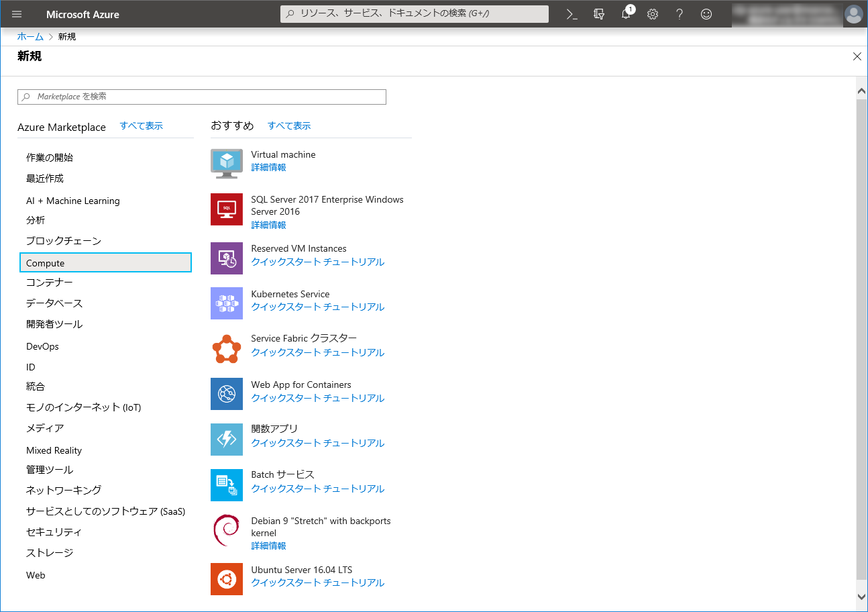Choose AI + Machine Learning category
Viewport: 868px width, 612px height.
point(72,201)
